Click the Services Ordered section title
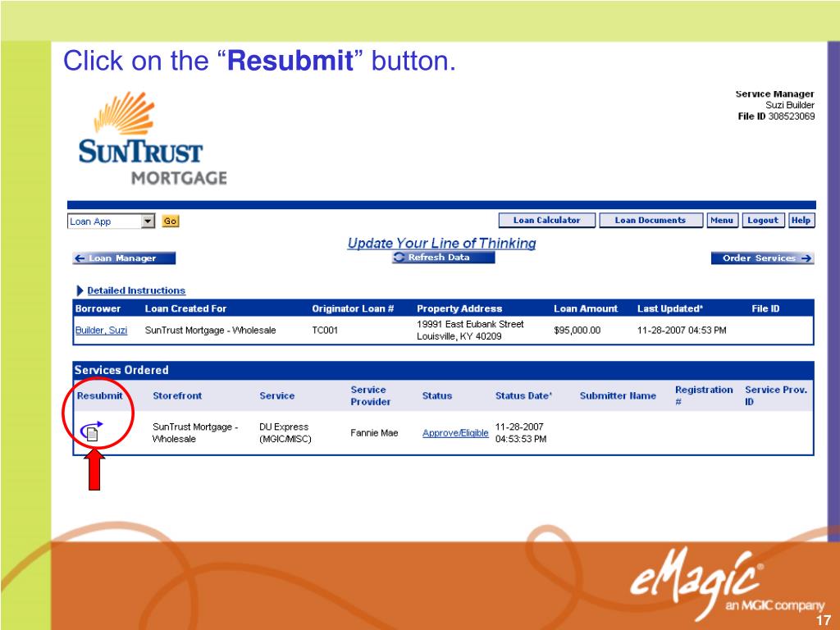The image size is (840, 630). (121, 370)
